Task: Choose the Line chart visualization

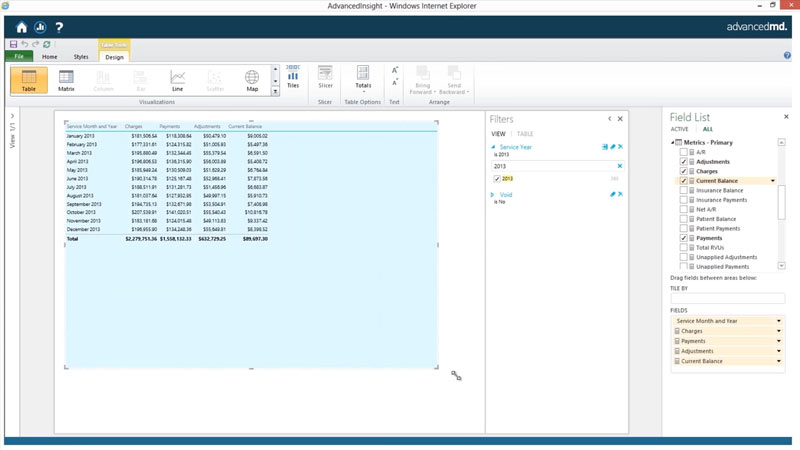Action: (178, 81)
